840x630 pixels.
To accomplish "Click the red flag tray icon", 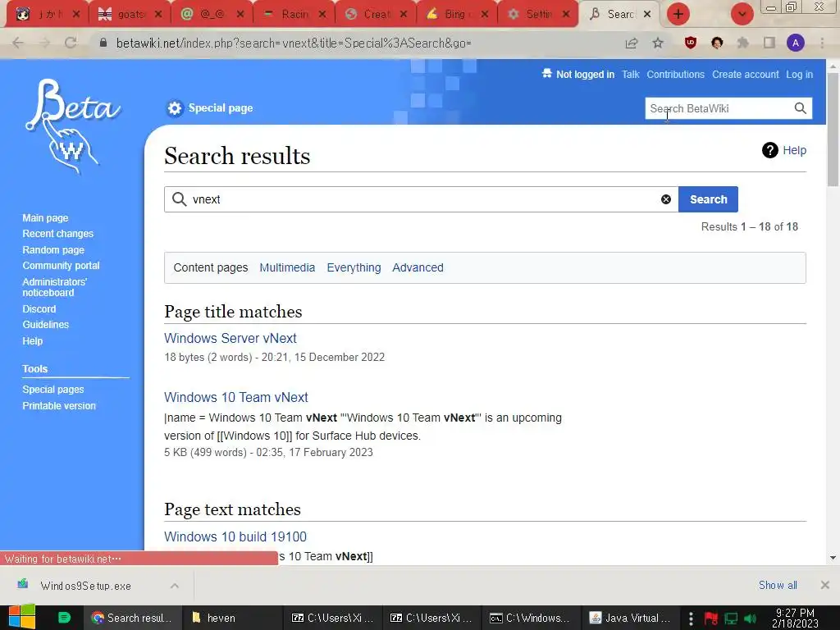I will coord(711,619).
